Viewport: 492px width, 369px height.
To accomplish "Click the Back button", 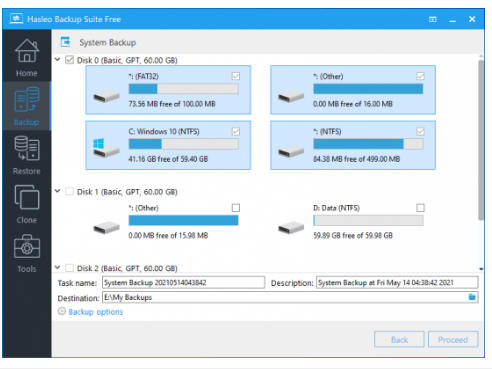I will coord(399,339).
